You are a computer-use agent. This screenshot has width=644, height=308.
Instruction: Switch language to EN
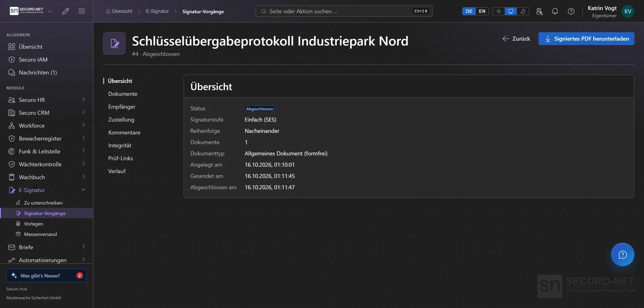click(482, 11)
